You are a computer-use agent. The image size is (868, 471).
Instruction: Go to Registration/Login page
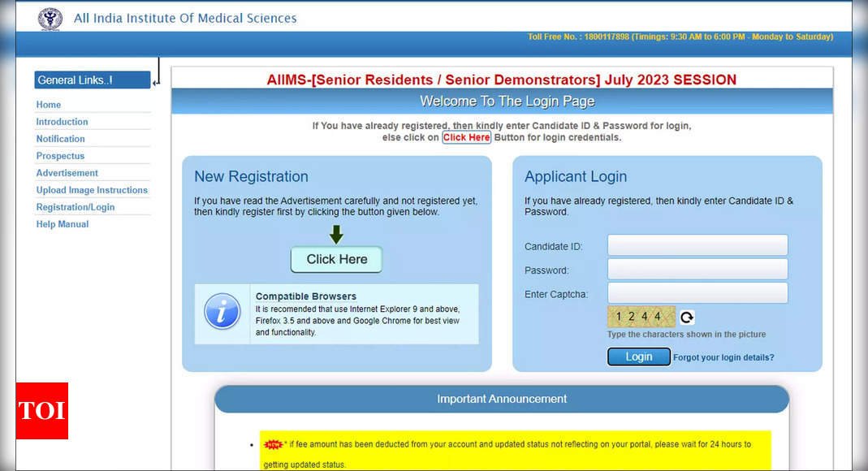[76, 208]
